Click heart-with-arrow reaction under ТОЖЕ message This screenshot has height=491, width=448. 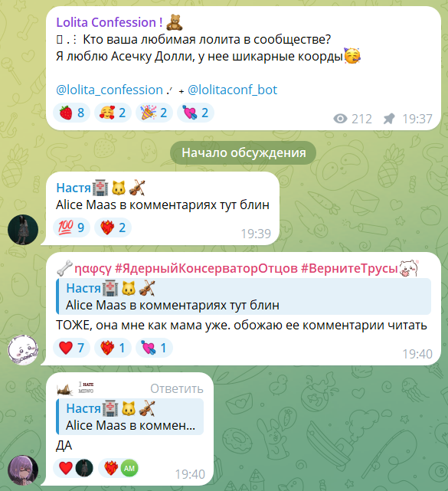point(154,348)
